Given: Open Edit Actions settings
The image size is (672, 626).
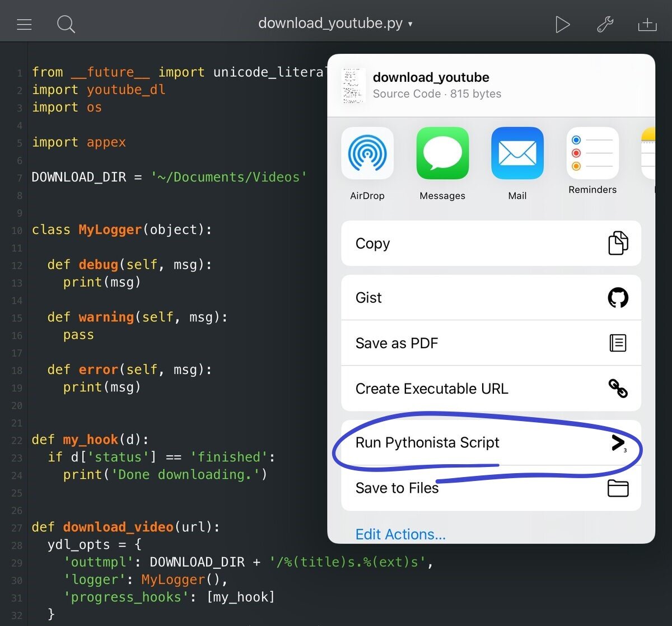Looking at the screenshot, I should point(400,534).
